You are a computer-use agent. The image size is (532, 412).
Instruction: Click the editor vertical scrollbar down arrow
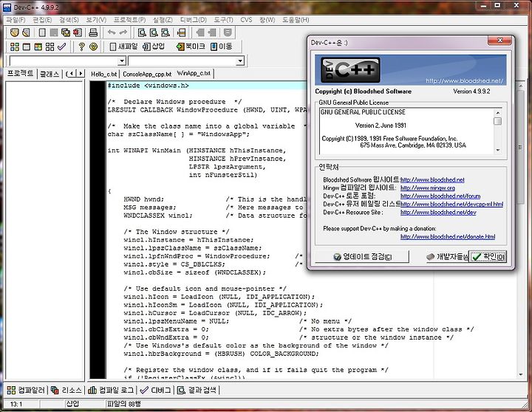pyautogui.click(x=521, y=374)
